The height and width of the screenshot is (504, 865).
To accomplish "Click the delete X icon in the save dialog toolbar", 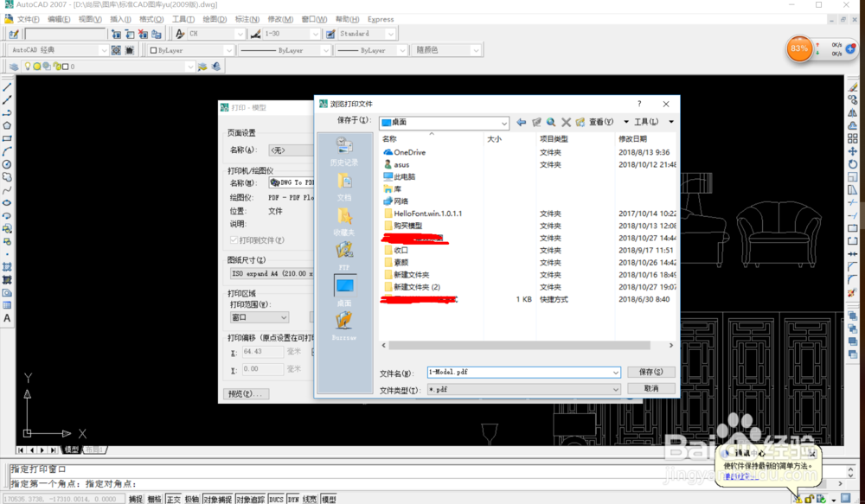I will tap(566, 122).
